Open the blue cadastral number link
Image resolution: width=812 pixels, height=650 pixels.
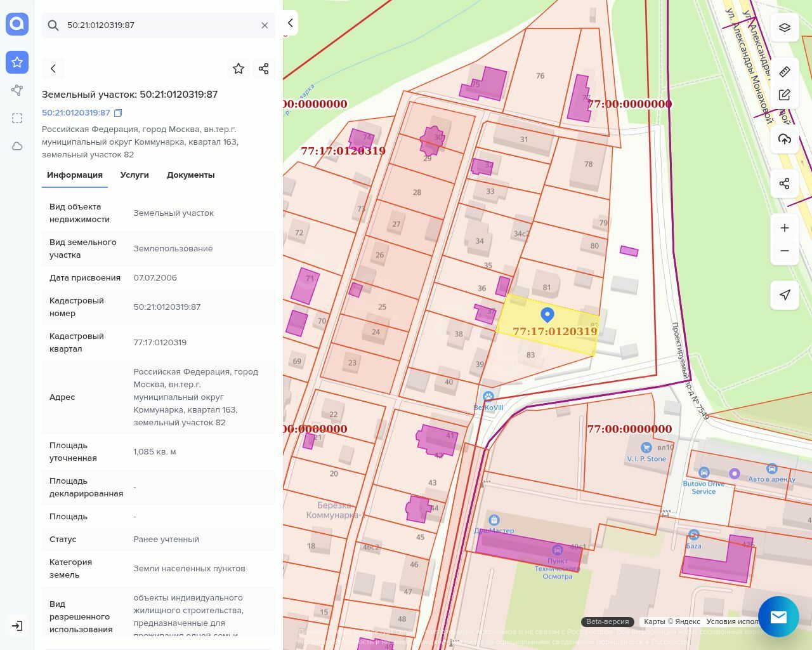76,113
